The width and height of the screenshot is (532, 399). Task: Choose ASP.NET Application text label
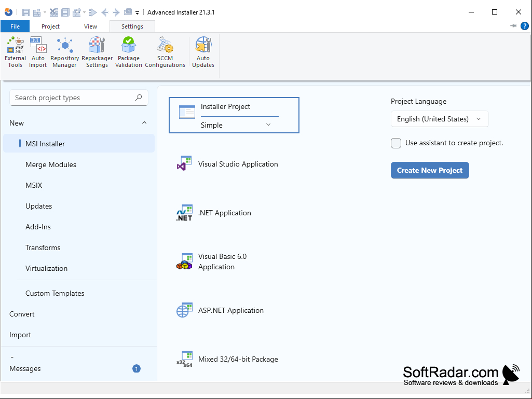[x=231, y=310]
